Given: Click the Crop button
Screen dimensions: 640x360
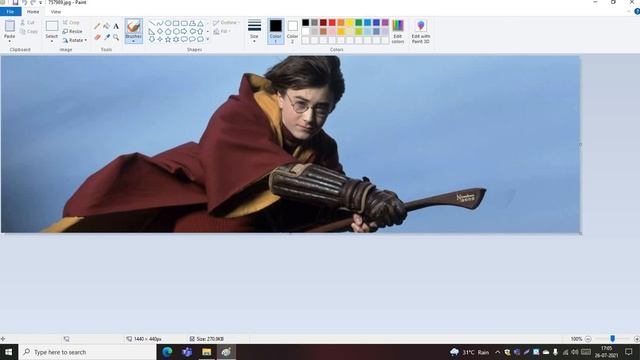Looking at the screenshot, I should pyautogui.click(x=71, y=22).
